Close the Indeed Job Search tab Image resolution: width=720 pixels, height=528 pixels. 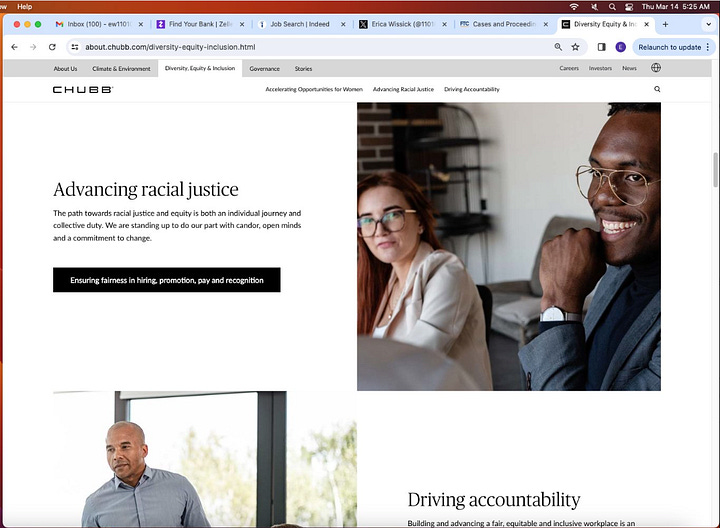343,24
